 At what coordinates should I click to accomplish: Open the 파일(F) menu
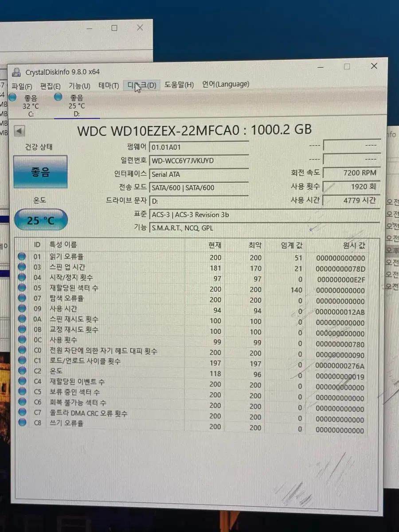click(x=22, y=86)
